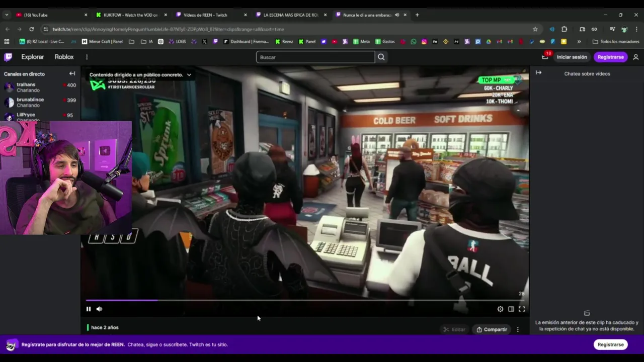Open WhatsApp bookmark icon
The width and height of the screenshot is (644, 362).
414,41
